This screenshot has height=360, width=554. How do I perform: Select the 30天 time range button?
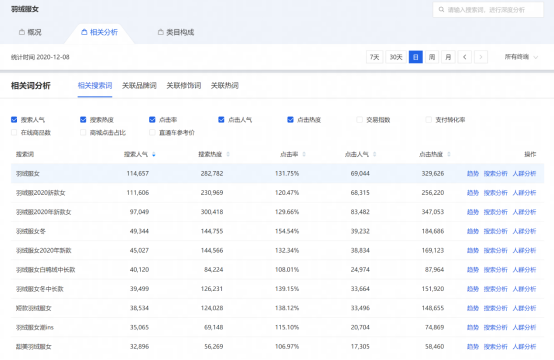[396, 57]
